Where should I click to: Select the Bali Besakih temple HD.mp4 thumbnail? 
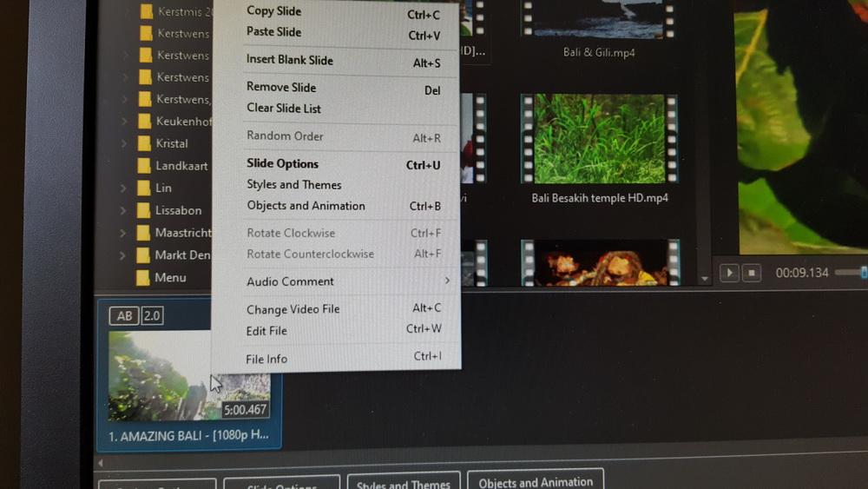click(x=600, y=139)
